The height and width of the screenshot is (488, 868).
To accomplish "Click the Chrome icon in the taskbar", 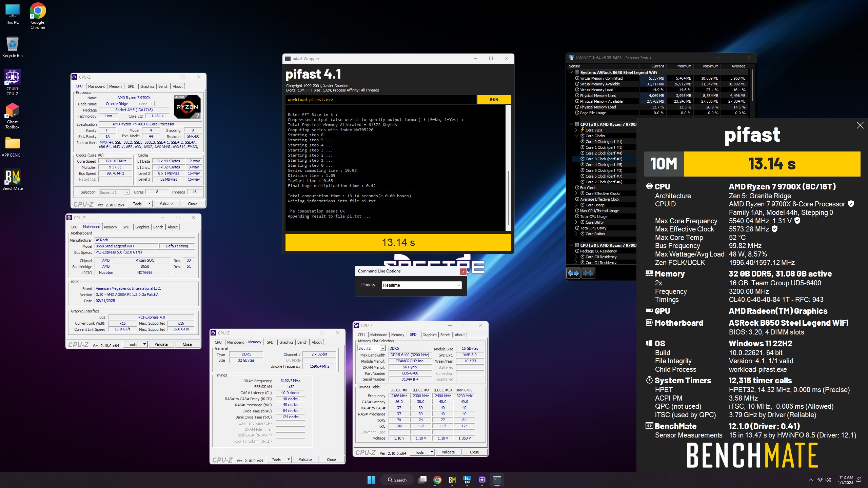I will 437,480.
